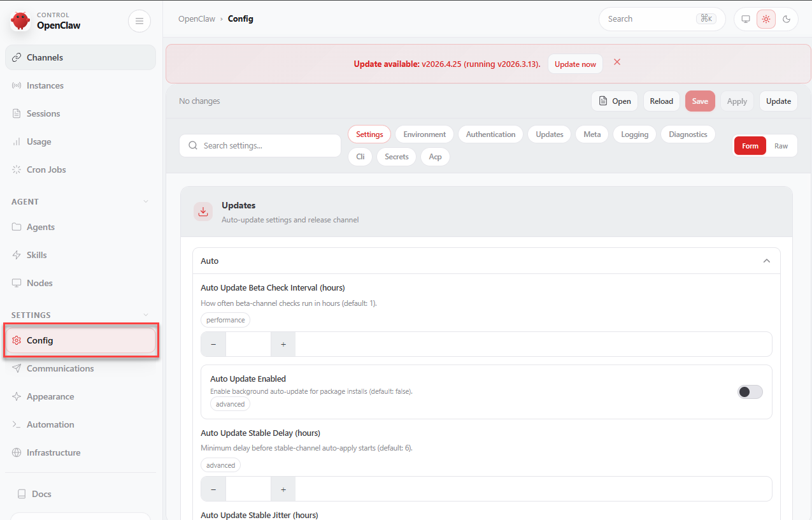The width and height of the screenshot is (812, 520).
Task: Switch to Form view mode
Action: tap(750, 146)
